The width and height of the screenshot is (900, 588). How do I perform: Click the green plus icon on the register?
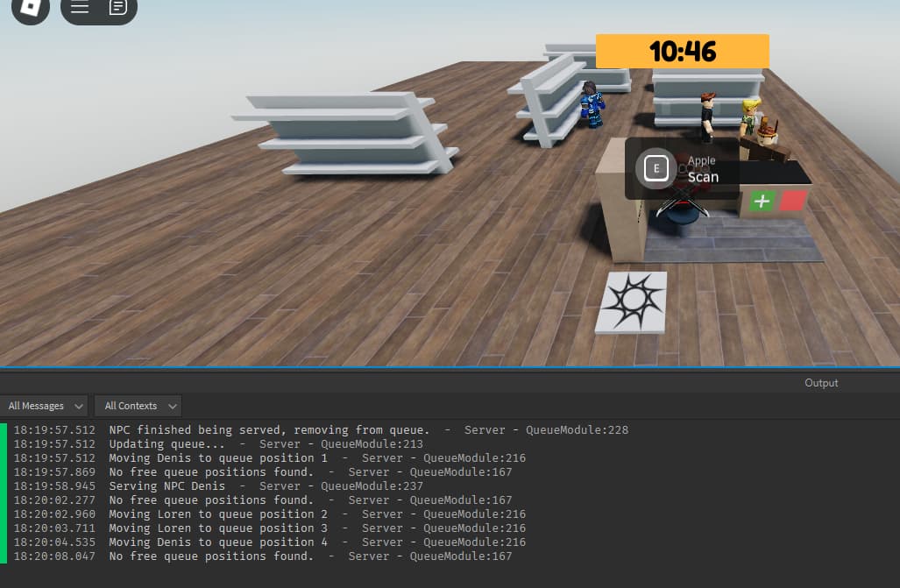pos(762,201)
